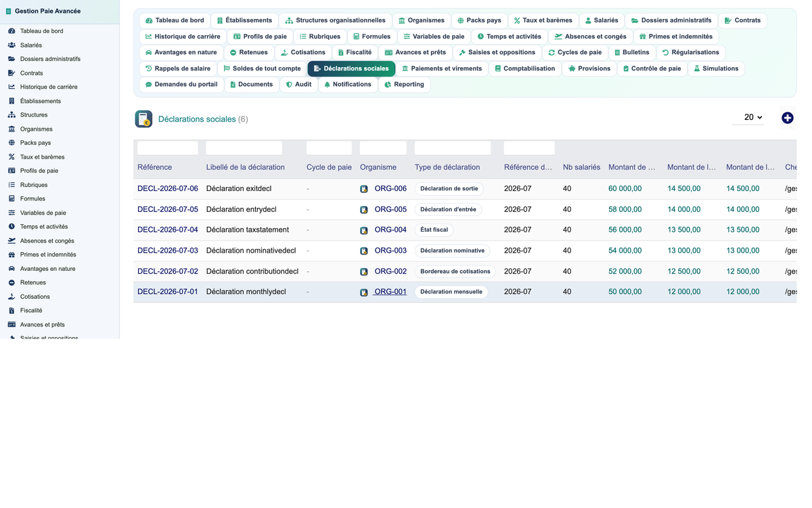Screen dimensions: 812x508
Task: Click the Taux et barèmes percent icon in sidebar
Action: click(x=12, y=156)
